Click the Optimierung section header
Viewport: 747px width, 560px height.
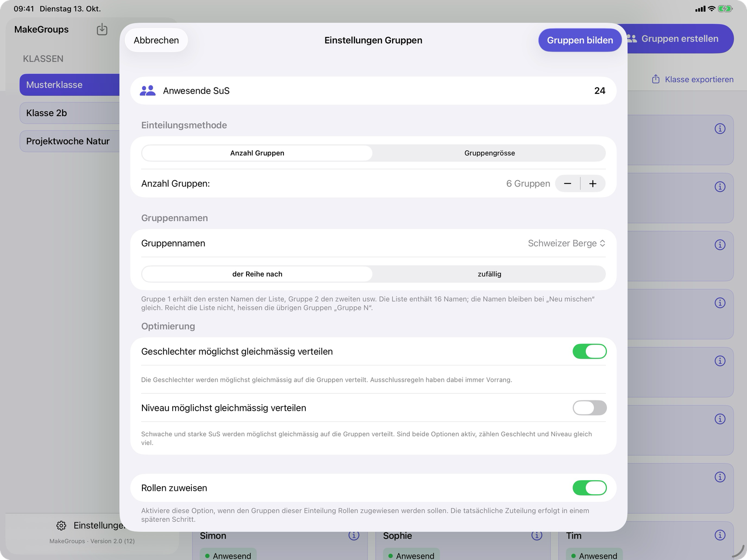point(168,326)
